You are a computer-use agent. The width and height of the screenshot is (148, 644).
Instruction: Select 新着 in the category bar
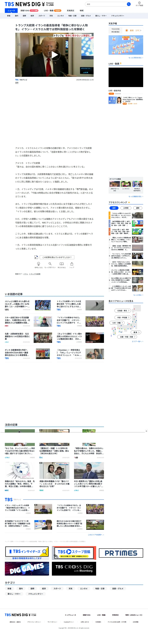9,16
